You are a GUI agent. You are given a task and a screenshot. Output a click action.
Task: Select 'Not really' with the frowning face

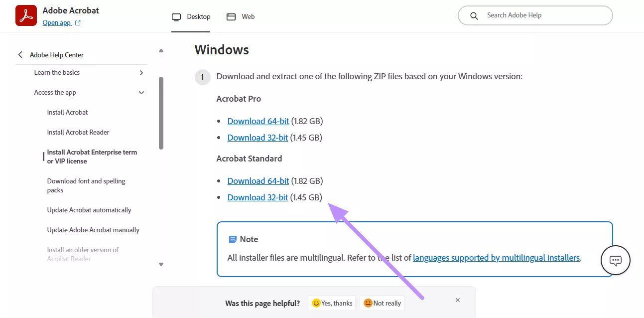tap(382, 303)
